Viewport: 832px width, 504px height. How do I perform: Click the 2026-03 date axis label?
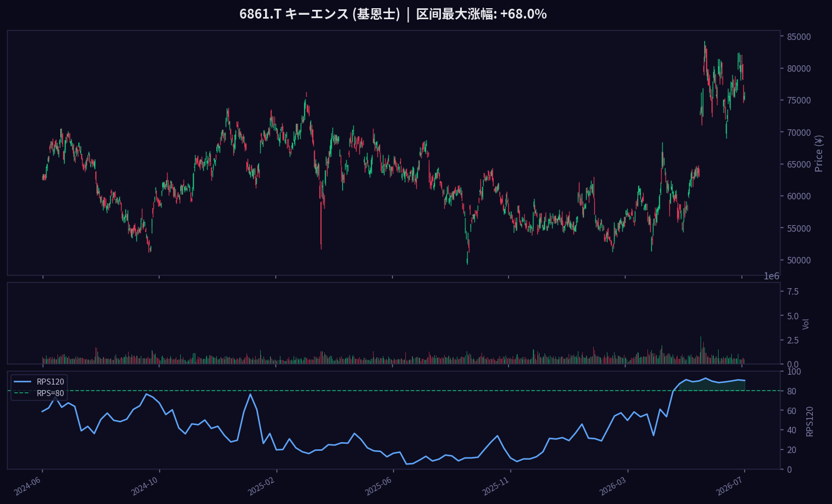click(x=613, y=486)
